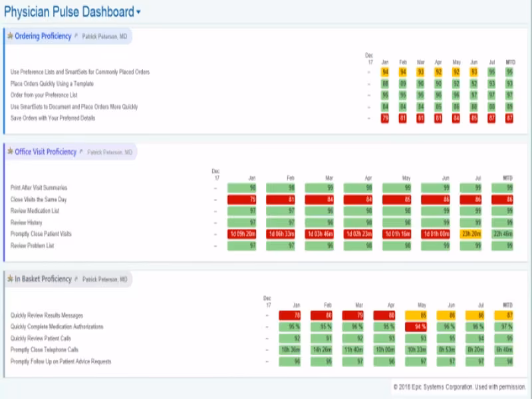Click the 'Jul' column header in In Basket Proficiency

[481, 305]
